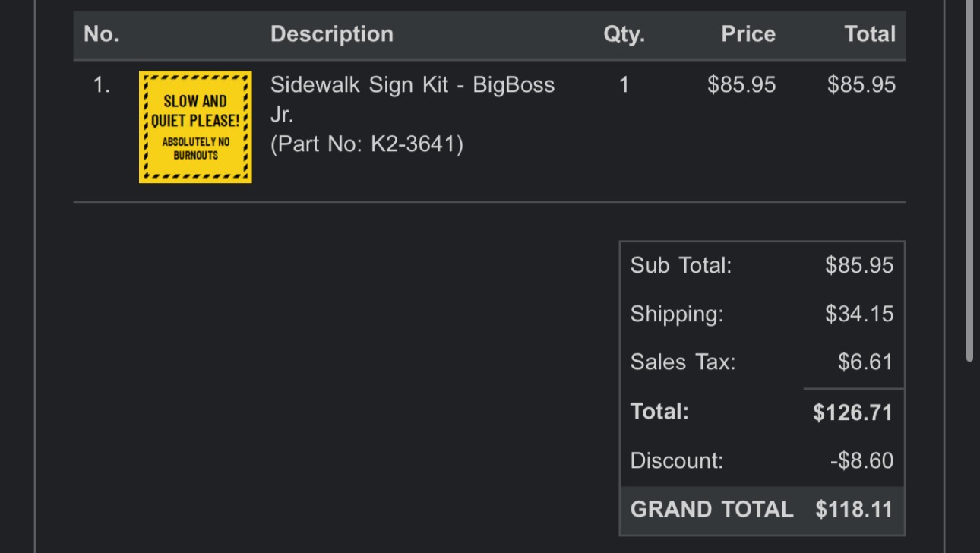The image size is (980, 553).
Task: Click the bold Total amount $126.71
Action: coord(853,412)
